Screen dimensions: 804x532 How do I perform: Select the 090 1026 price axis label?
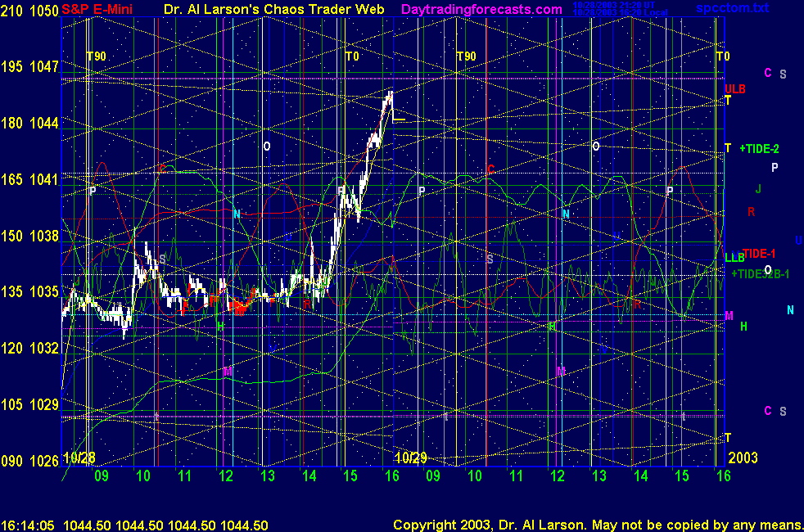tap(29, 462)
